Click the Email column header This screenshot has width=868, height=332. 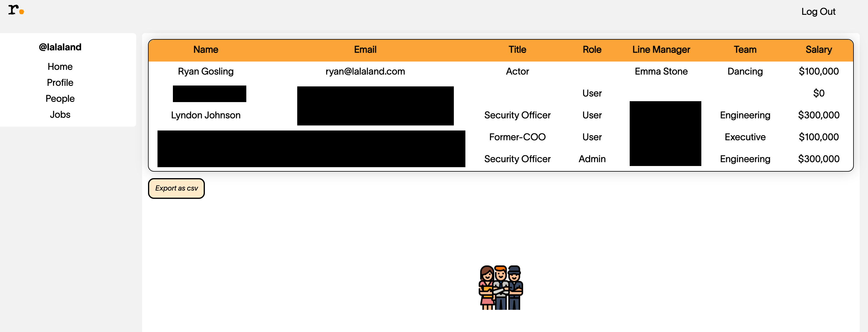coord(365,50)
